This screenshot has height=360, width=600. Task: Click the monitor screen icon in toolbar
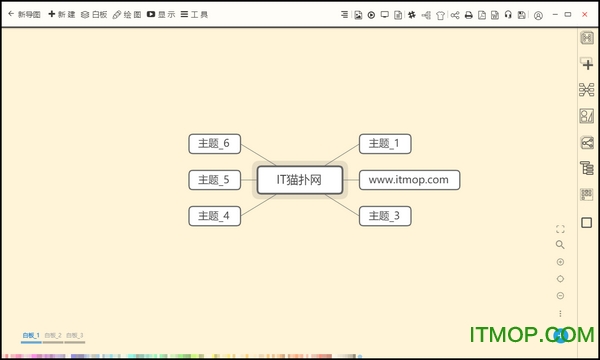(385, 15)
